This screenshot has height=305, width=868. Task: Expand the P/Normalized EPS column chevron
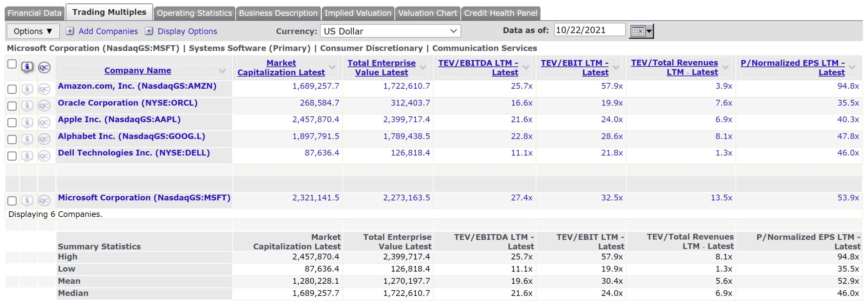[852, 67]
